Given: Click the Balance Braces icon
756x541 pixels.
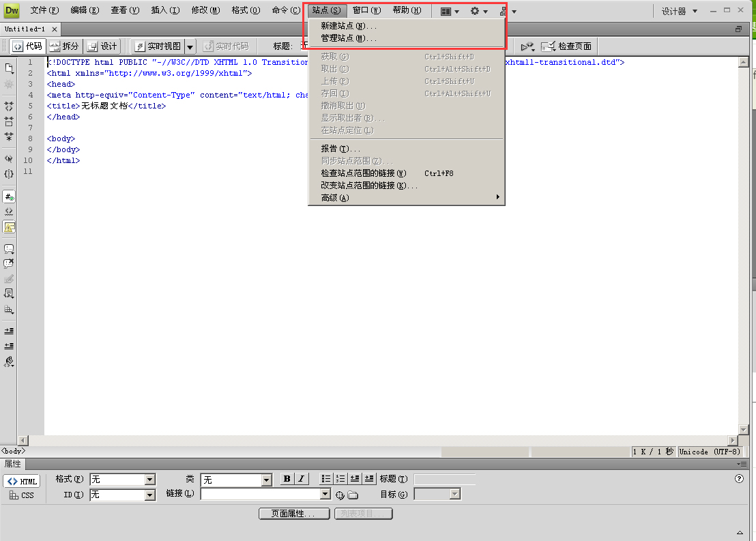Looking at the screenshot, I should (x=9, y=174).
